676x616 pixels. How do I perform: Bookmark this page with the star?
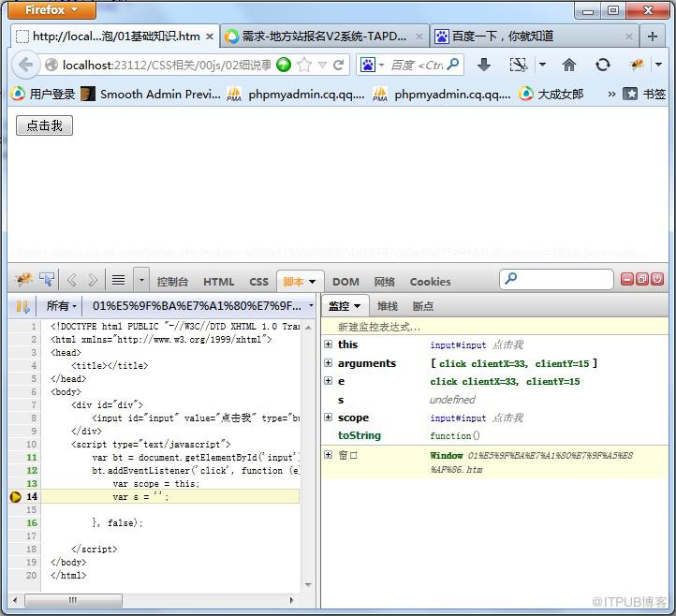(x=304, y=66)
